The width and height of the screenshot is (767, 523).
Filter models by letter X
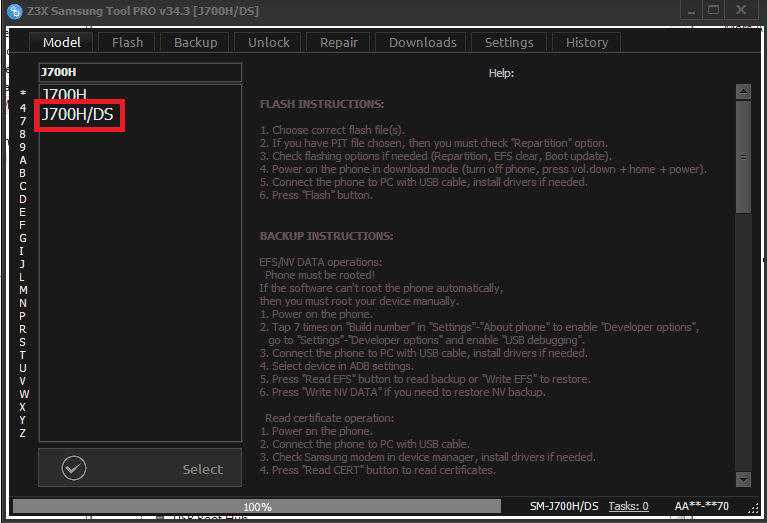click(23, 407)
